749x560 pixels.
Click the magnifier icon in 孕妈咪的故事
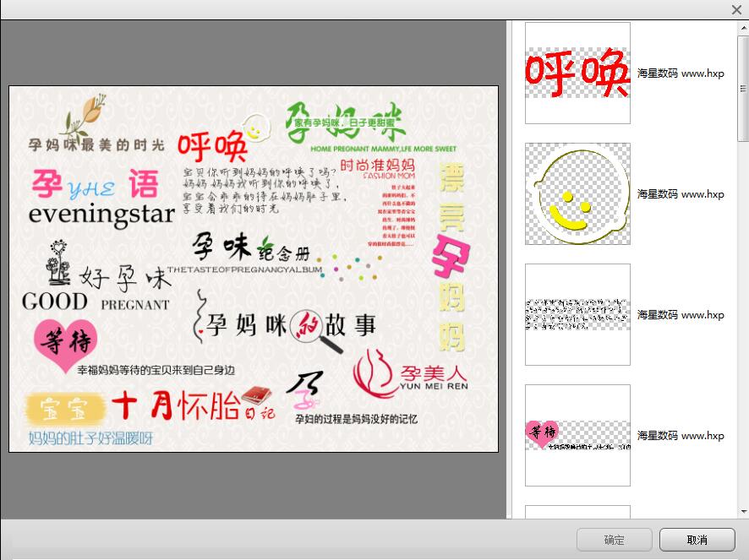click(313, 329)
